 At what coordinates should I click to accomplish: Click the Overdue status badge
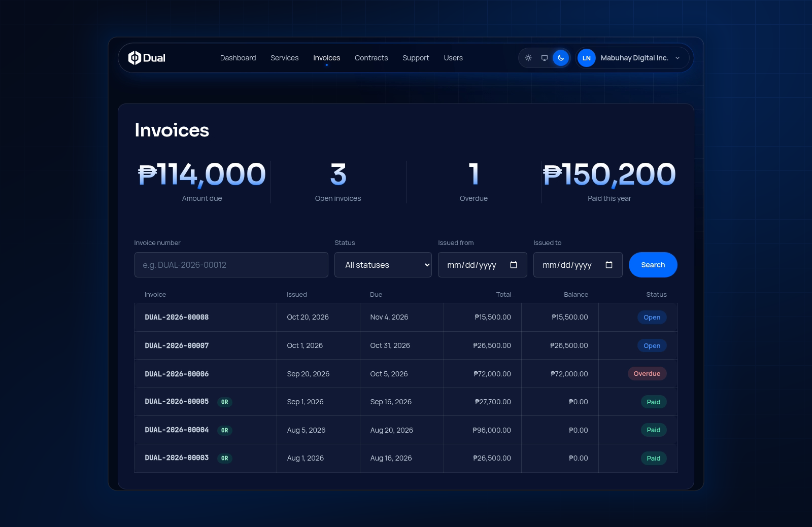pos(647,374)
